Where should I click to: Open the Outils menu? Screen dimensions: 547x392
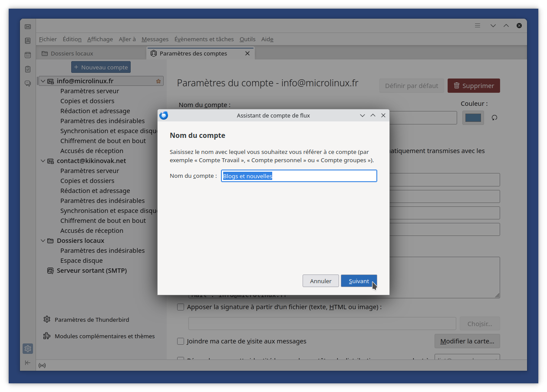[247, 39]
